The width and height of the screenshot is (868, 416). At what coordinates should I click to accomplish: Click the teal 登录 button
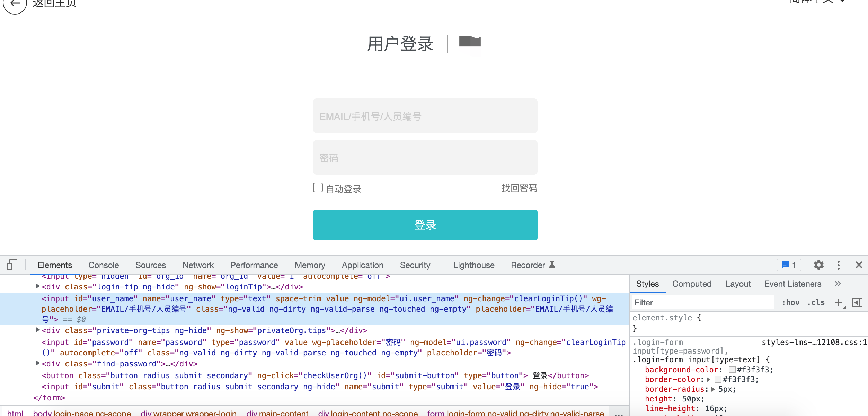pos(425,225)
